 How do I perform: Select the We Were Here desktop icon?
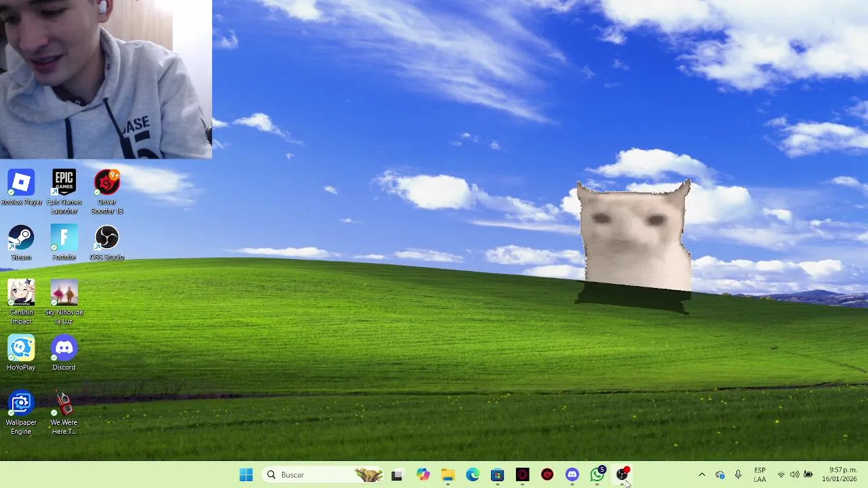click(64, 413)
